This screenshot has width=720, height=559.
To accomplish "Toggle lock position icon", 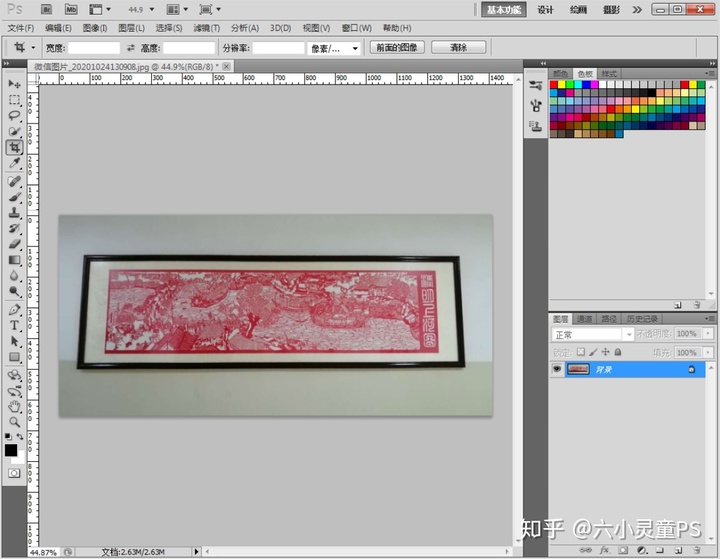I will click(x=605, y=352).
